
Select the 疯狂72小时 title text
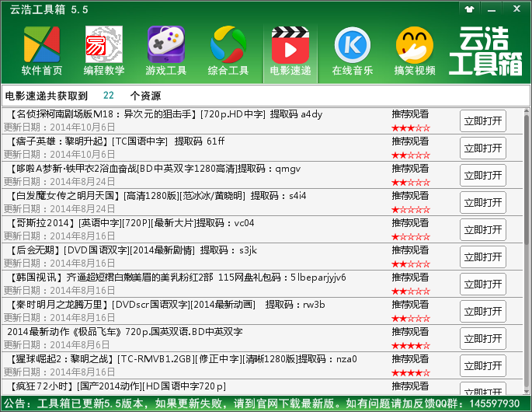click(x=116, y=386)
